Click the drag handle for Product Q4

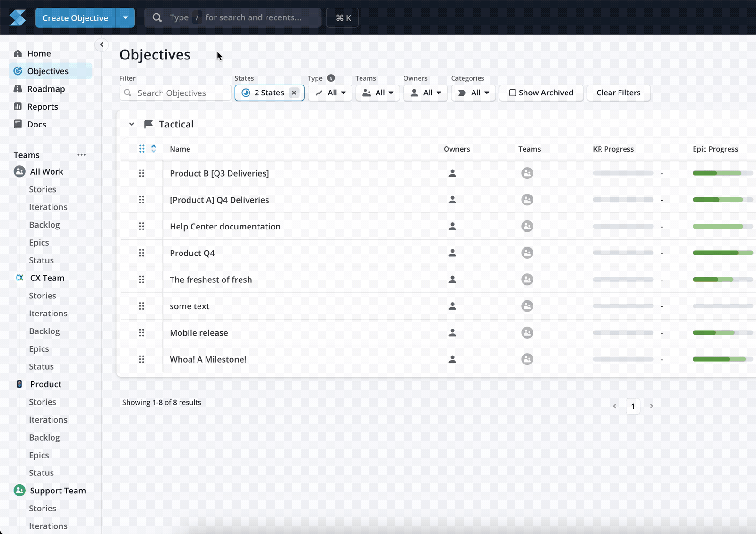coord(141,253)
